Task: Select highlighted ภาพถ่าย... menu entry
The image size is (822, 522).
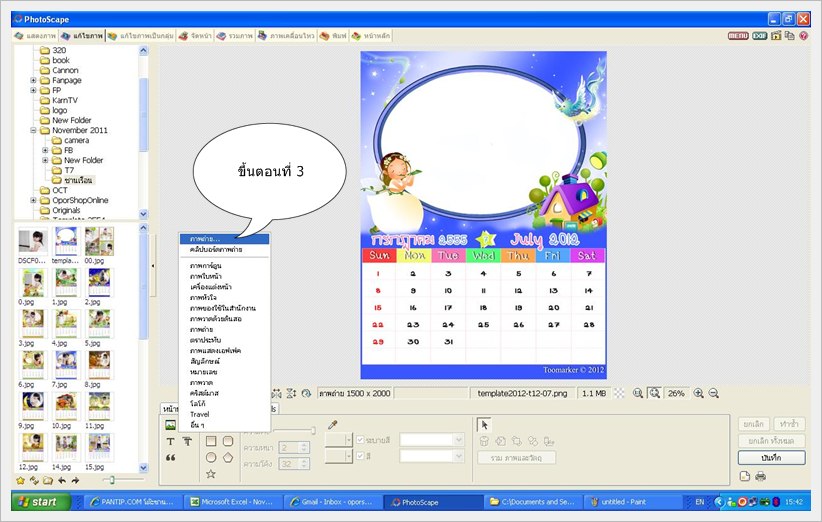Action: pos(224,239)
